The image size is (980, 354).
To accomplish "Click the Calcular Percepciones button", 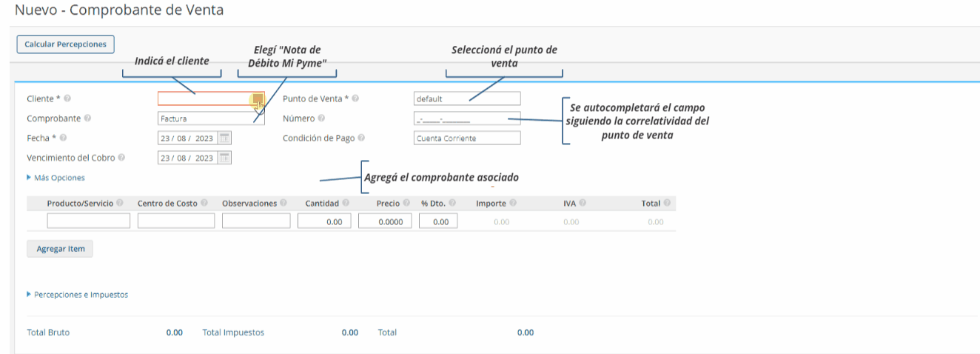I will coord(65,44).
